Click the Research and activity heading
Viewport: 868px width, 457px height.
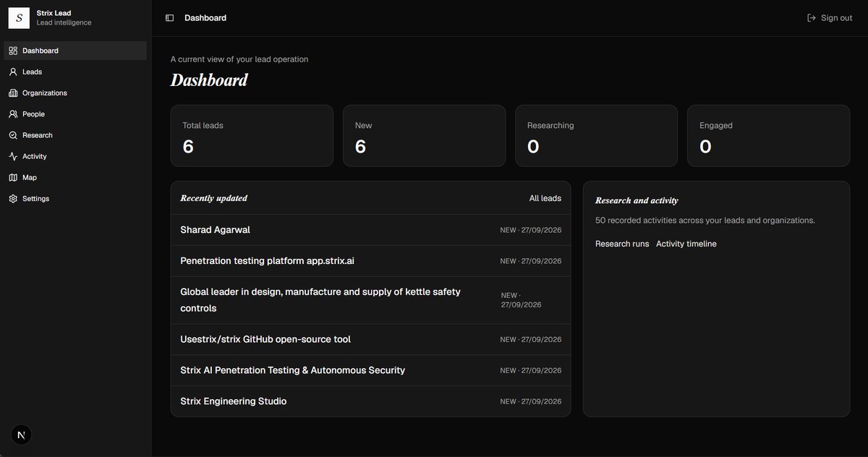point(637,200)
